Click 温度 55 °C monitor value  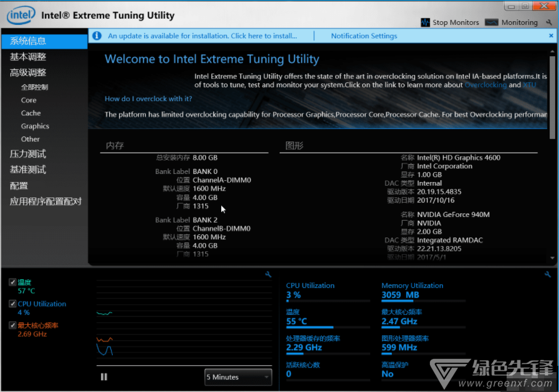[x=297, y=322]
